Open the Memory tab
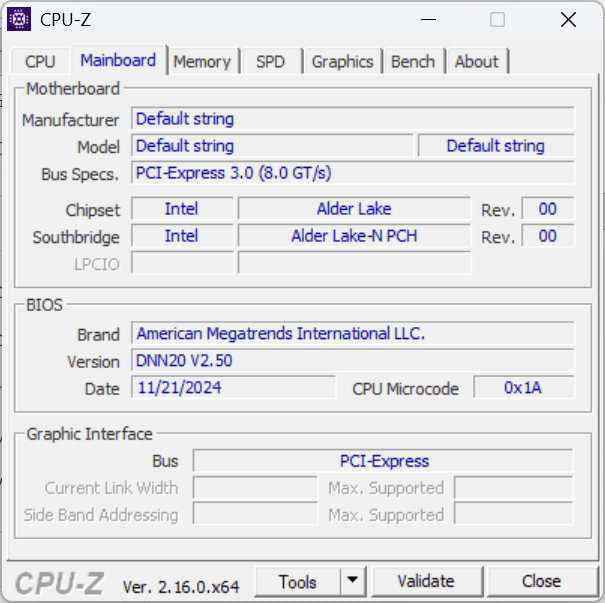 pos(201,62)
